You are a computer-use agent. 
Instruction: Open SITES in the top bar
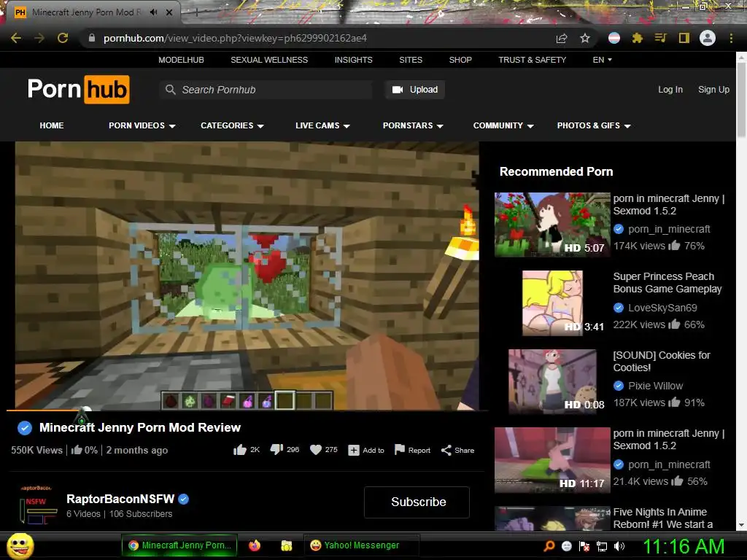point(411,60)
